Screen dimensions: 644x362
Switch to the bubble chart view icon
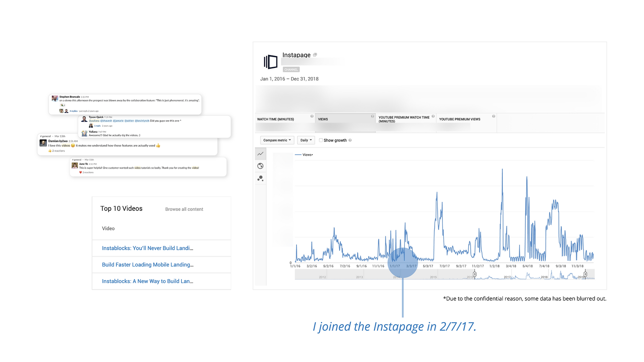coord(260,178)
